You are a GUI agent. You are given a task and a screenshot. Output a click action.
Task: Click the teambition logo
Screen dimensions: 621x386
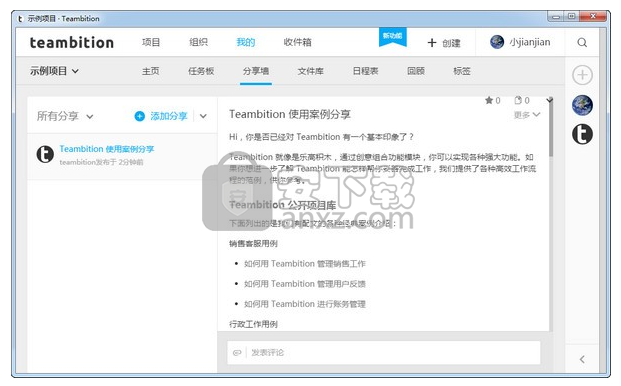(x=72, y=42)
